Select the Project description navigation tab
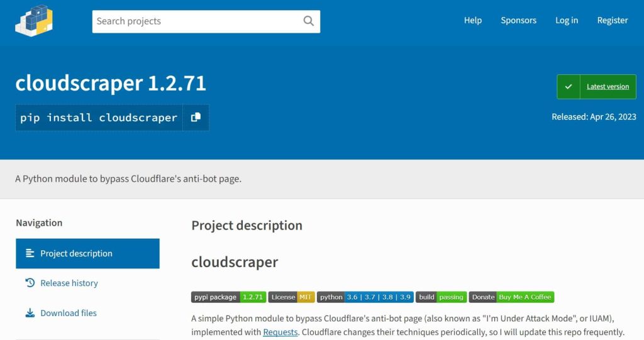Viewport: 644px width, 340px height. pos(87,253)
